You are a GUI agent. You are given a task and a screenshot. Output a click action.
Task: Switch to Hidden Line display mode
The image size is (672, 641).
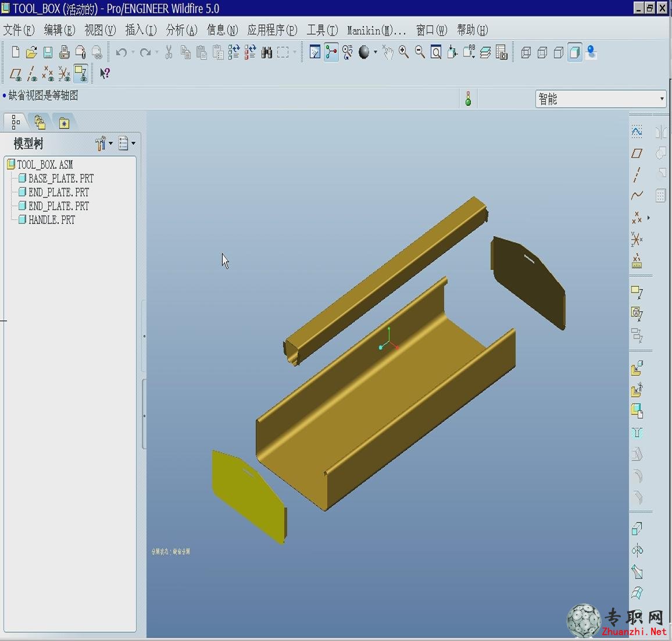click(542, 52)
